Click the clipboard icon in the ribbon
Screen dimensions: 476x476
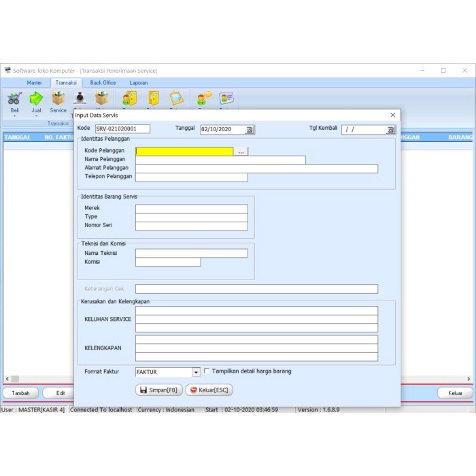click(x=176, y=99)
